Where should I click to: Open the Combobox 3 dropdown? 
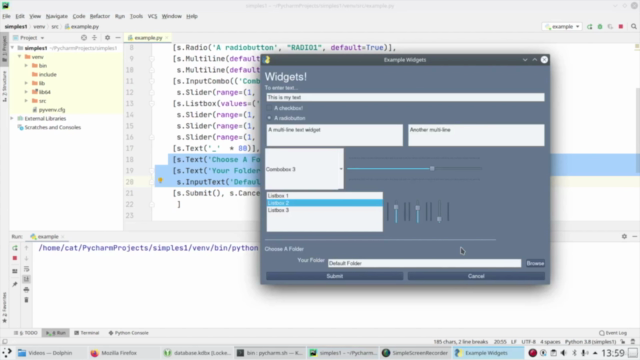click(341, 169)
